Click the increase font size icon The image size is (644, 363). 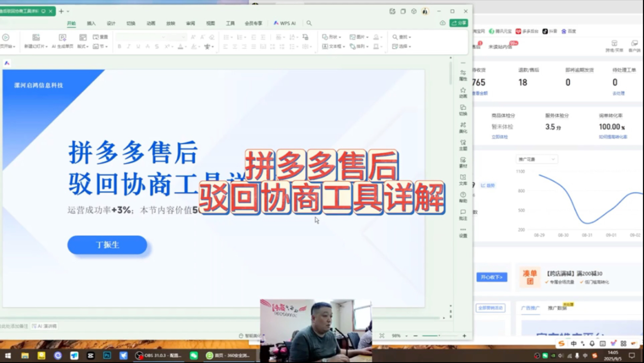tap(193, 37)
